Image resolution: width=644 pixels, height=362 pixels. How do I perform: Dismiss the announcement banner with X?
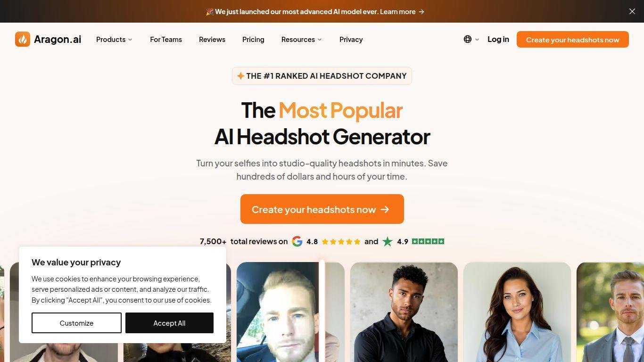(x=632, y=11)
